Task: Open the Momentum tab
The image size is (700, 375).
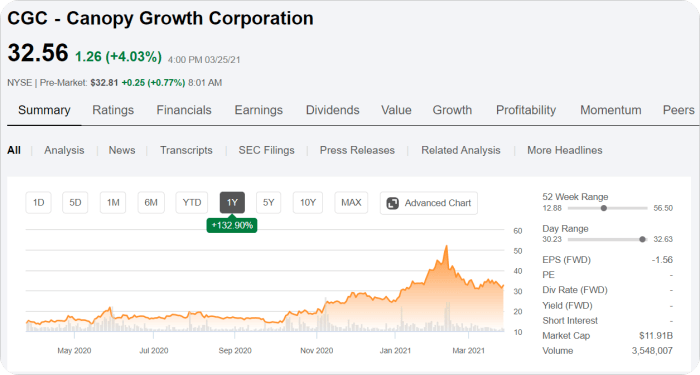Action: point(611,110)
